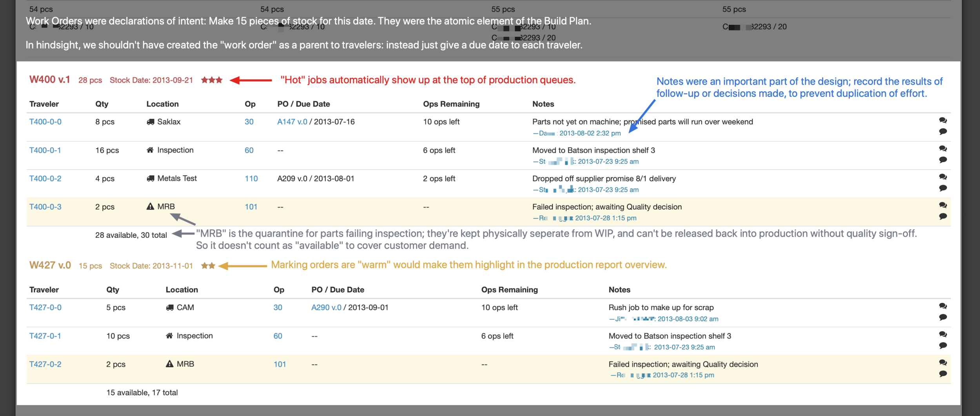Click the note 'Dropped off supplier promise 8/1 delivery'
980x416 pixels.
(x=604, y=178)
